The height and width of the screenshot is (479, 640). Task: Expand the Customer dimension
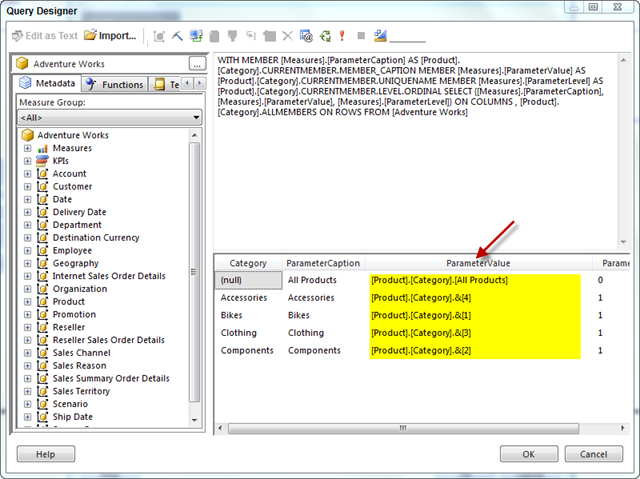coord(27,186)
